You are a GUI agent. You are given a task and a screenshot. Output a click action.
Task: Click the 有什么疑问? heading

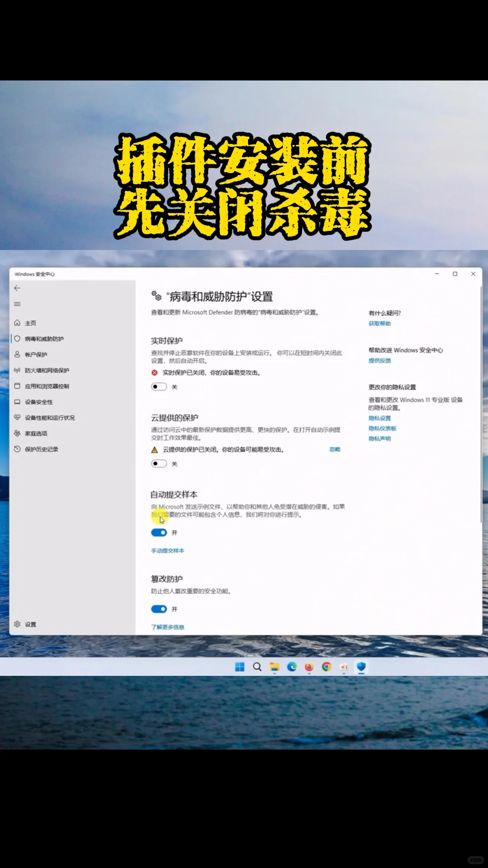(x=385, y=313)
